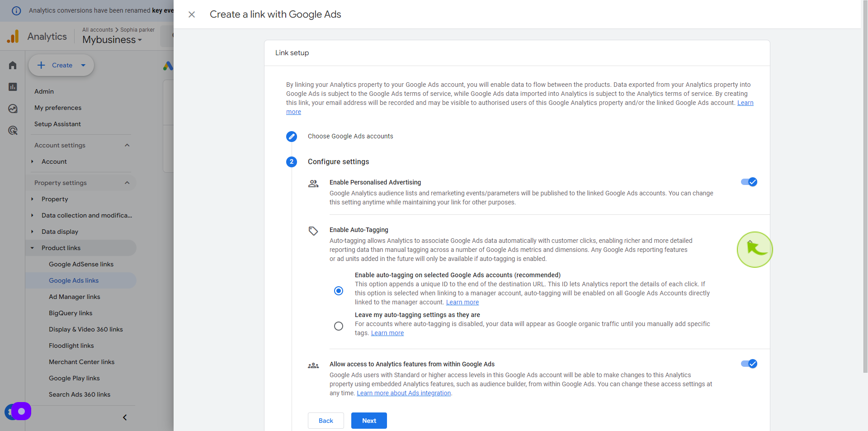Open Setup Assistant menu item
Image resolution: width=868 pixels, height=431 pixels.
pyautogui.click(x=57, y=124)
